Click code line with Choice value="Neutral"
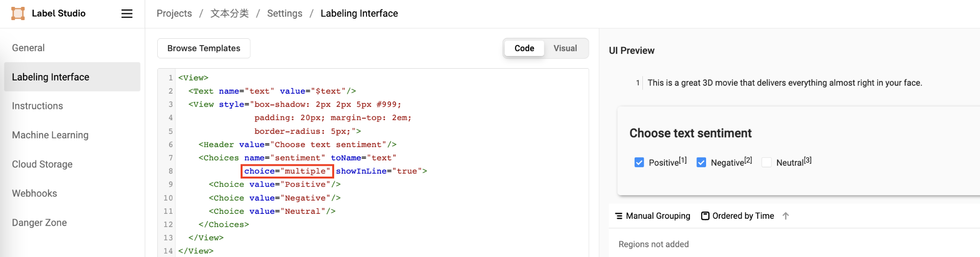This screenshot has width=980, height=257. coord(272,211)
